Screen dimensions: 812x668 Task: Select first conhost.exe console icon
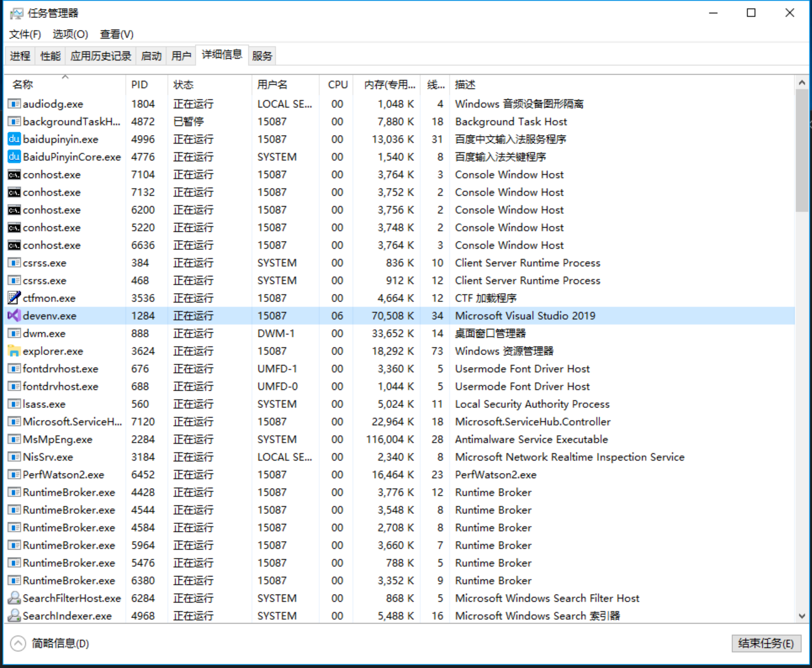[14, 175]
